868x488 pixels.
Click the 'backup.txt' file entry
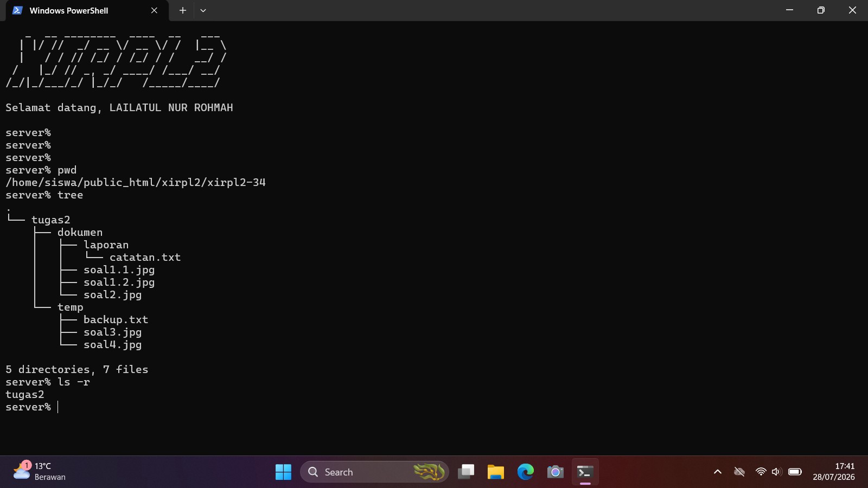pos(116,320)
